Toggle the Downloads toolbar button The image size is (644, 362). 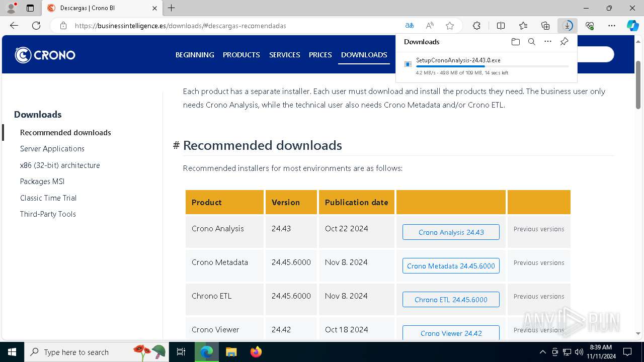click(568, 26)
